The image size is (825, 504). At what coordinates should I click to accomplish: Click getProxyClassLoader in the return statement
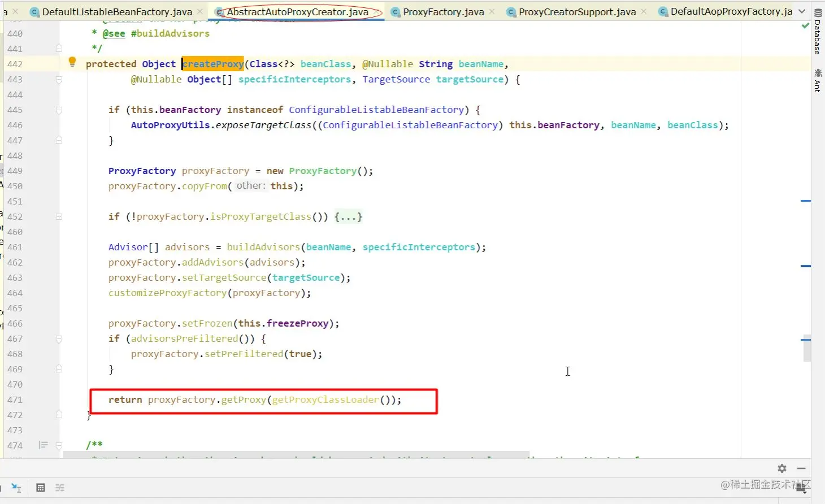pos(325,400)
